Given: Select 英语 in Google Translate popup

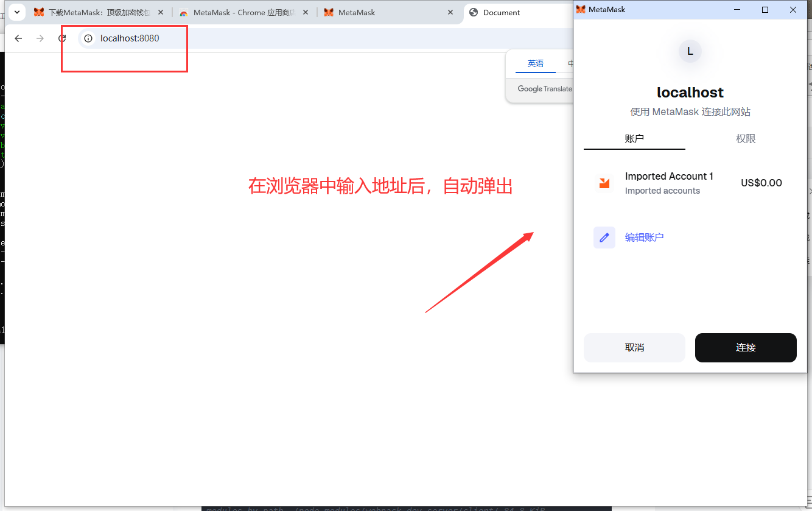Looking at the screenshot, I should pos(536,63).
